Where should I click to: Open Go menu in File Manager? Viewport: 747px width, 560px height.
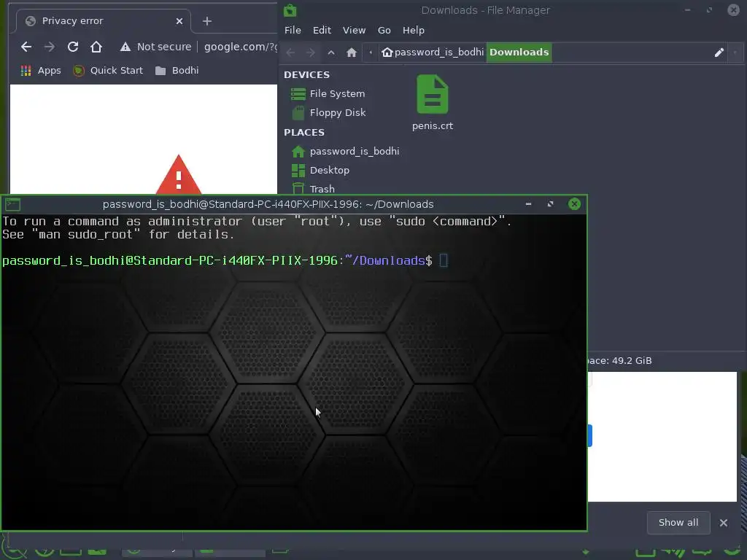coord(384,30)
